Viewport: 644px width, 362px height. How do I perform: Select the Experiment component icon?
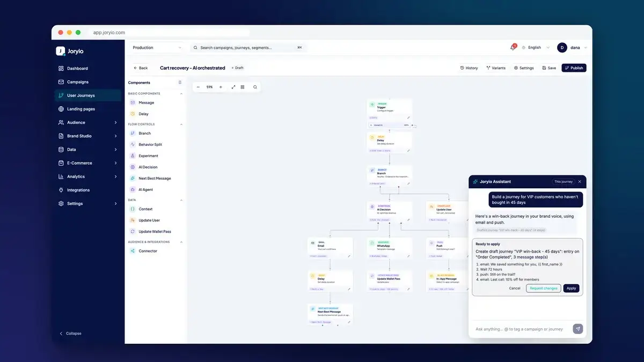pyautogui.click(x=133, y=156)
